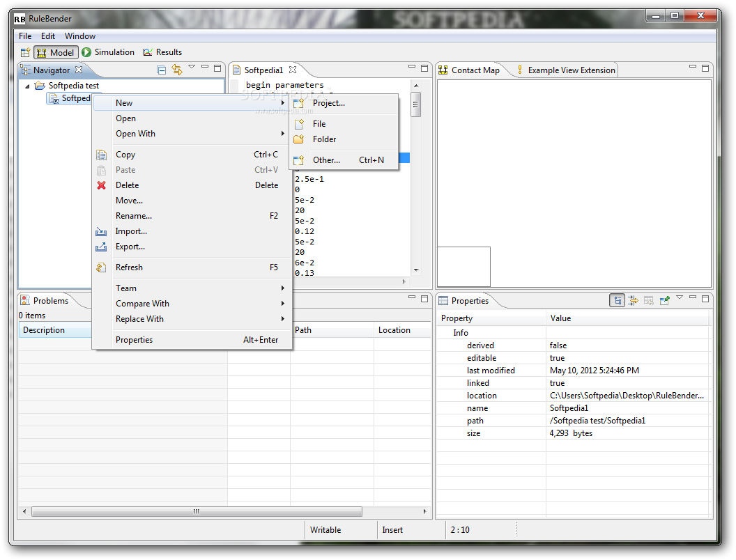736x560 pixels.
Task: Click Restore Default Value icon in Properties
Action: pyautogui.click(x=649, y=301)
